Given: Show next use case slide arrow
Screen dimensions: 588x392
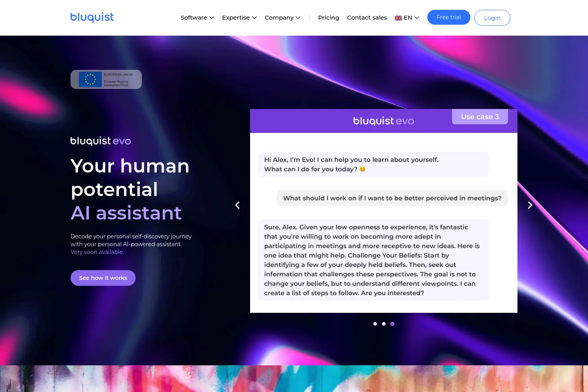Looking at the screenshot, I should coord(530,205).
